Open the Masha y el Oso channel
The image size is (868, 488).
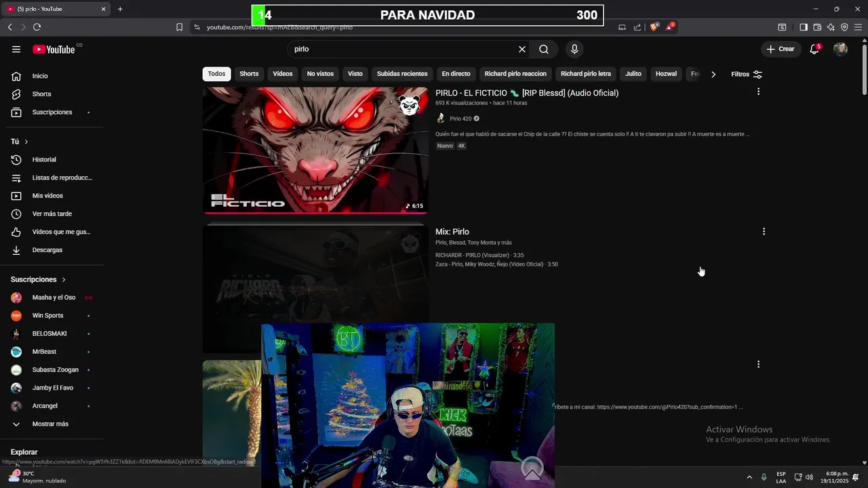(x=54, y=298)
